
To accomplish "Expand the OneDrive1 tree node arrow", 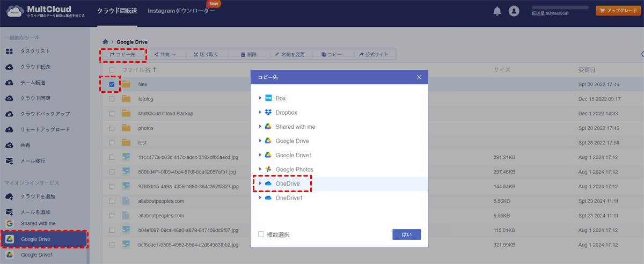I will tap(260, 197).
